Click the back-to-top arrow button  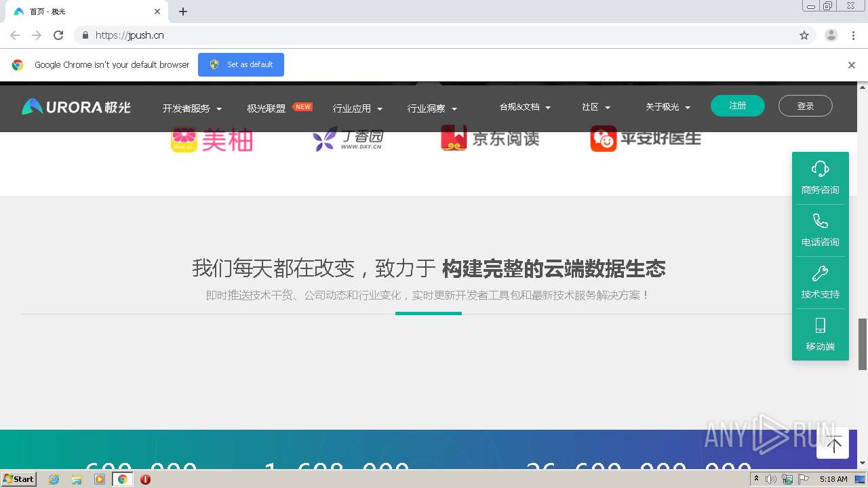click(x=833, y=444)
